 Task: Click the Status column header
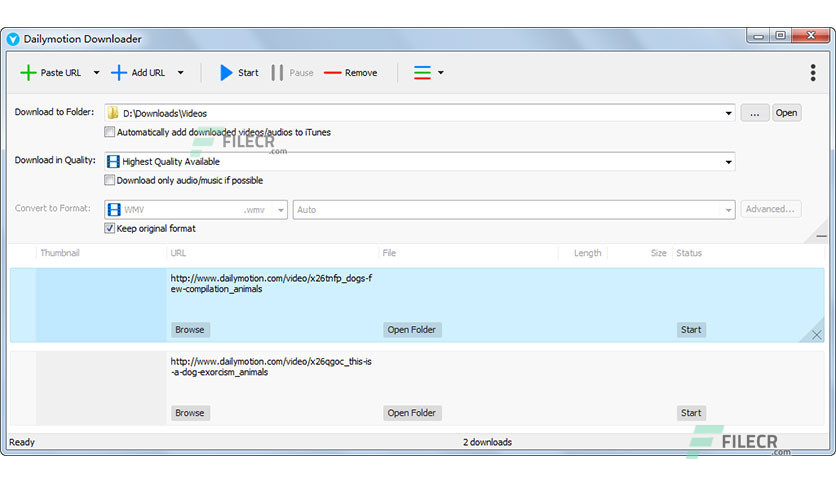(689, 253)
